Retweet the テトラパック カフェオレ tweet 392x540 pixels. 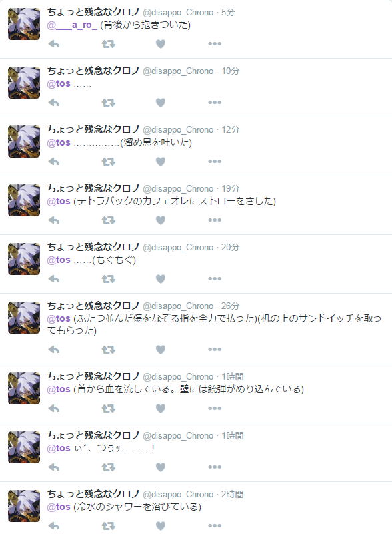click(108, 220)
